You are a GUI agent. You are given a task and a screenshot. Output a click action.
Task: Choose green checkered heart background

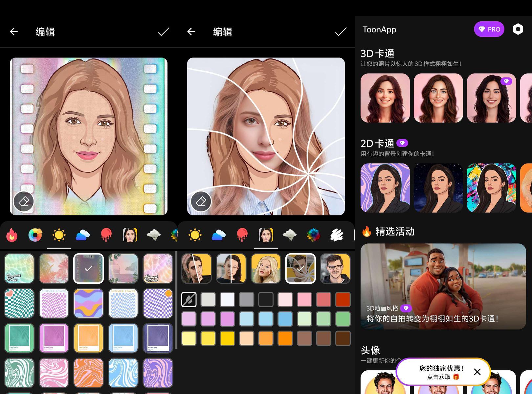point(19,303)
